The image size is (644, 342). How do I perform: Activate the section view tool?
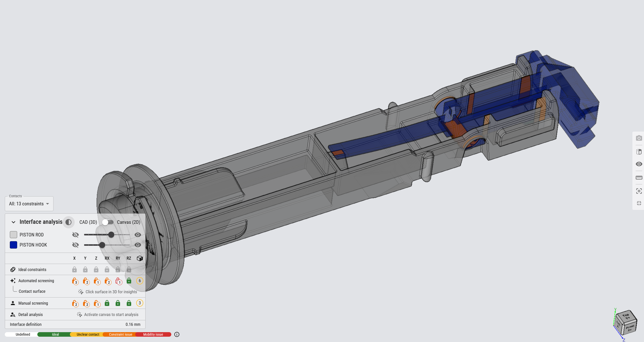click(639, 152)
